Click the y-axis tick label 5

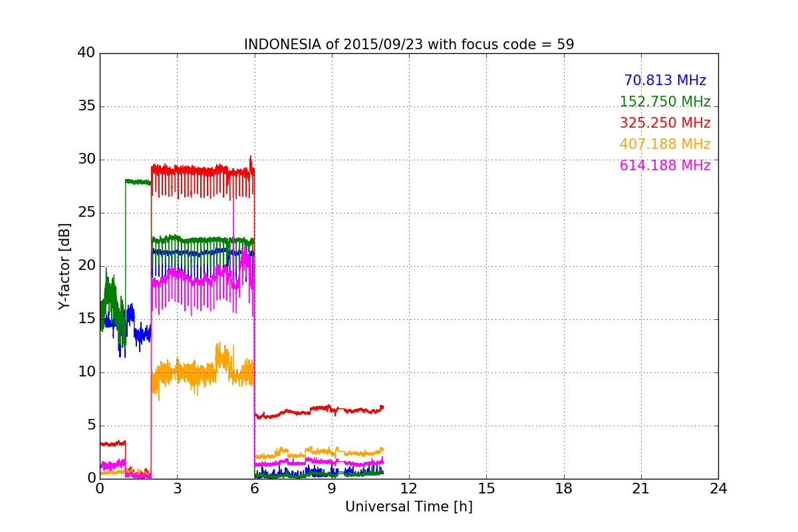coord(90,426)
